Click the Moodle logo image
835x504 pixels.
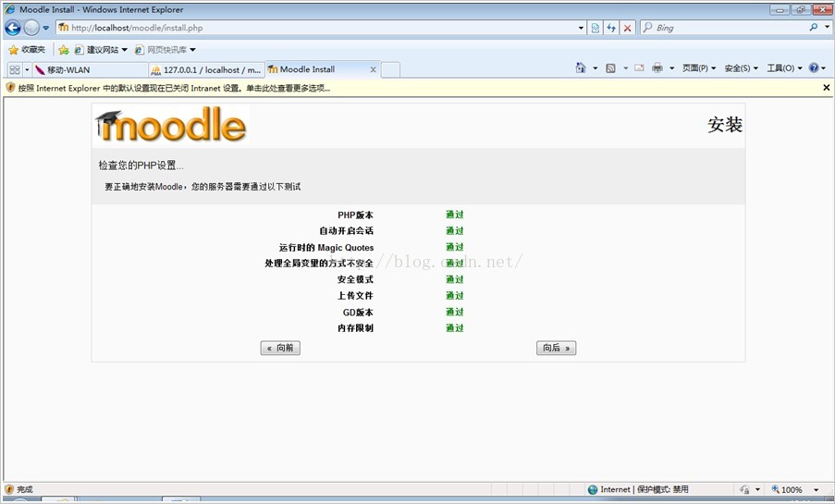(x=171, y=125)
